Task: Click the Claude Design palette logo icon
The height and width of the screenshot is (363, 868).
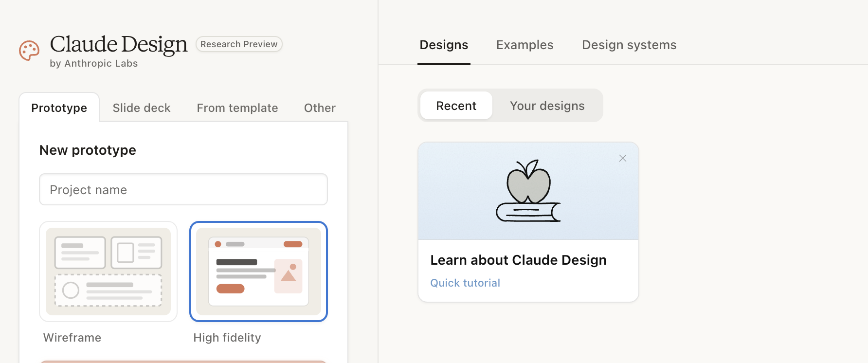Action: (29, 51)
